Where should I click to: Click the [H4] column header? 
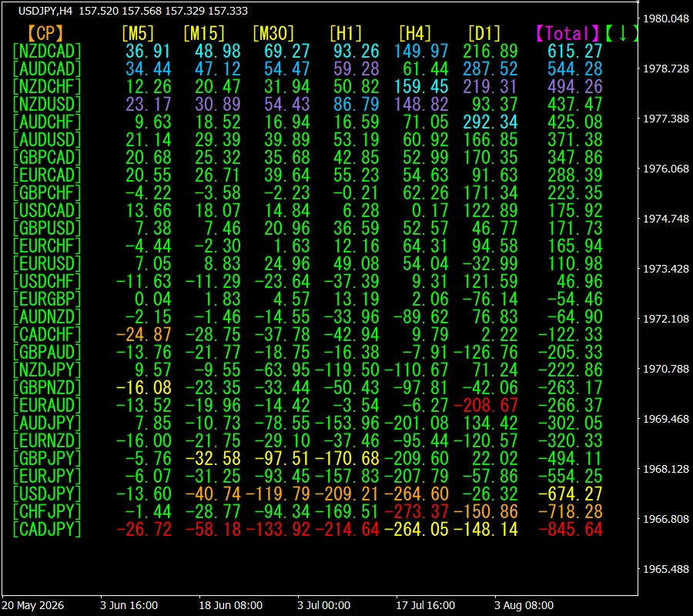pos(414,34)
